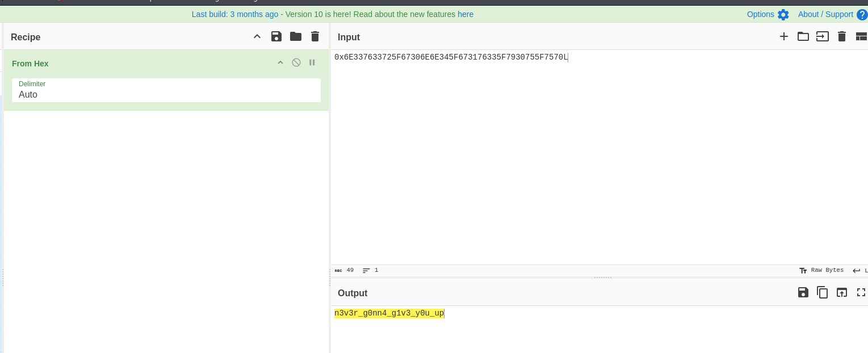The width and height of the screenshot is (868, 353).
Task: Clear the recipe with the trash icon
Action: [x=315, y=37]
